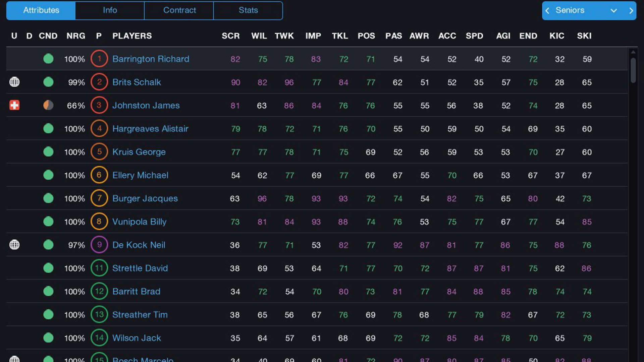
Task: Click green condition dot for Wilson Jack
Action: 48,338
